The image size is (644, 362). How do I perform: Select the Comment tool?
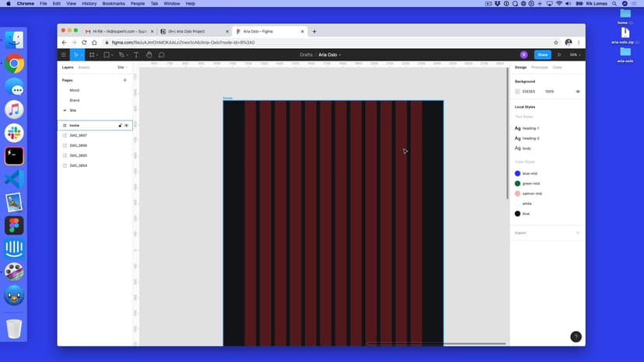coord(161,55)
